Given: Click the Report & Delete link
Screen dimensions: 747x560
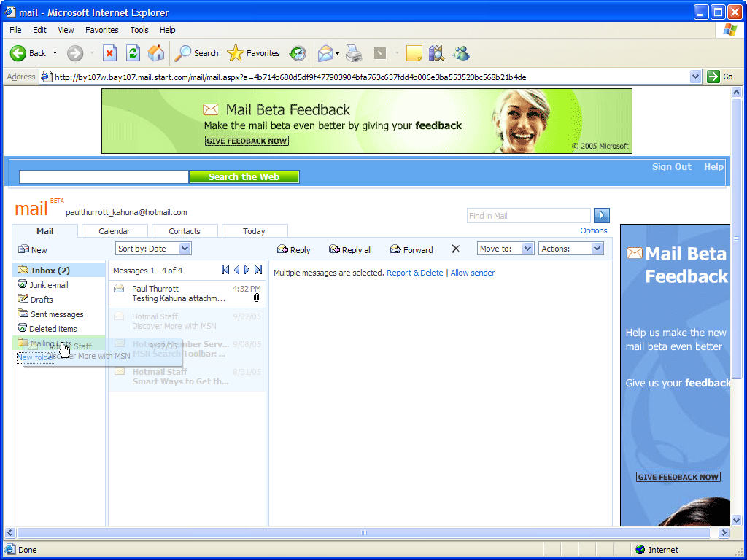Looking at the screenshot, I should [415, 273].
